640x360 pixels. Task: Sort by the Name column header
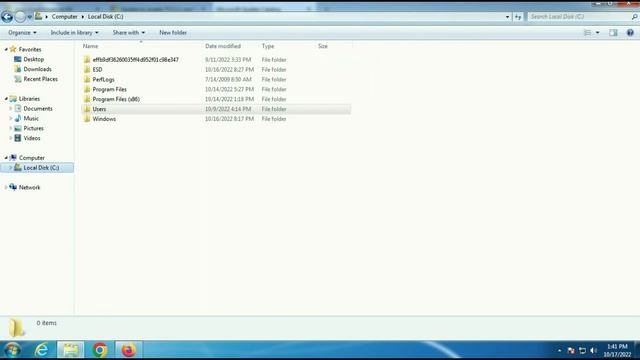[x=90, y=46]
